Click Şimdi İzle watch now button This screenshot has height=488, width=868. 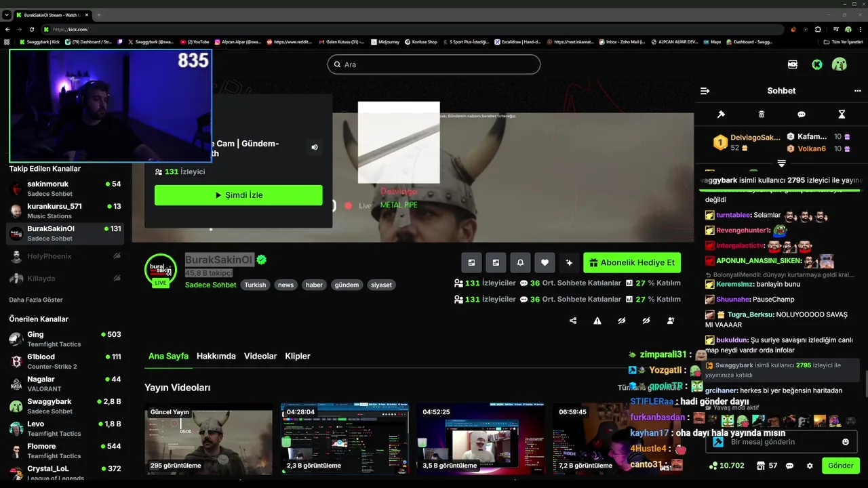pyautogui.click(x=239, y=195)
